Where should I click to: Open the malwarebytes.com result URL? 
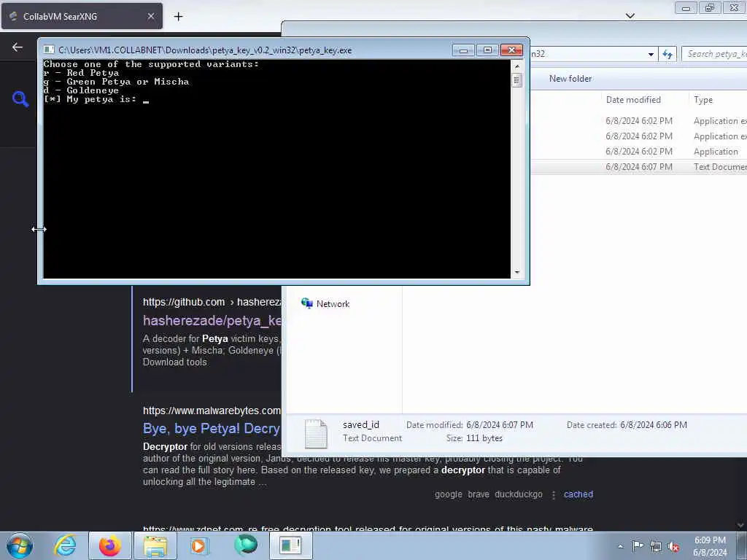[x=212, y=411]
